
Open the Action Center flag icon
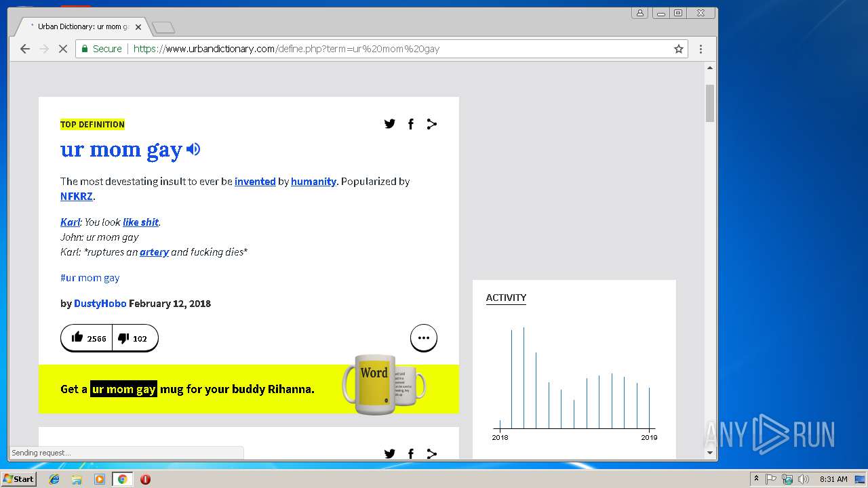pyautogui.click(x=771, y=479)
